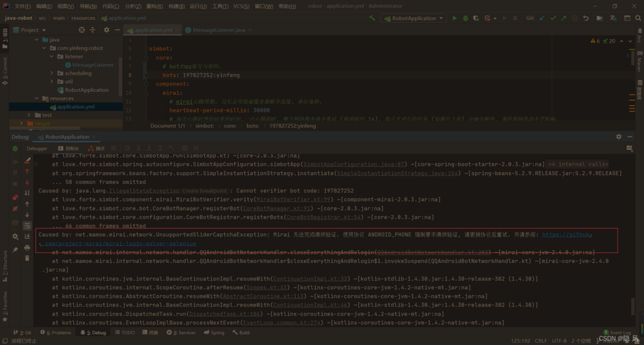The width and height of the screenshot is (644, 345).
Task: Open the 文件(F) menu
Action: pyautogui.click(x=23, y=6)
